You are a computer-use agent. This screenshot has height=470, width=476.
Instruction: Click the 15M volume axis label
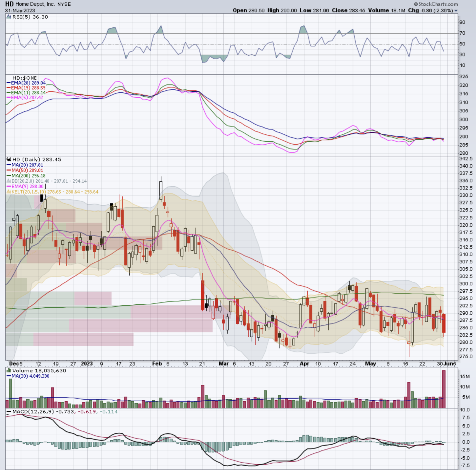(465, 376)
